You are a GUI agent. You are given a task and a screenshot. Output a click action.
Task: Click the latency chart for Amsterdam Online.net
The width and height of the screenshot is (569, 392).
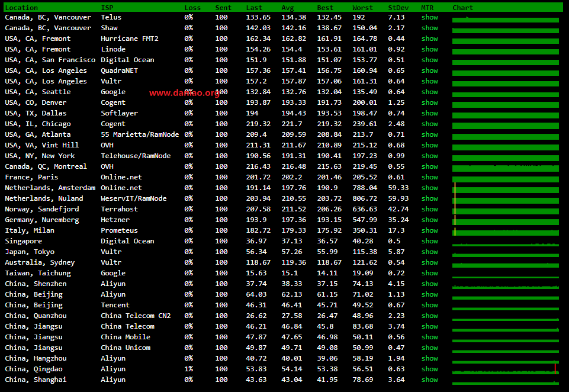click(x=506, y=188)
